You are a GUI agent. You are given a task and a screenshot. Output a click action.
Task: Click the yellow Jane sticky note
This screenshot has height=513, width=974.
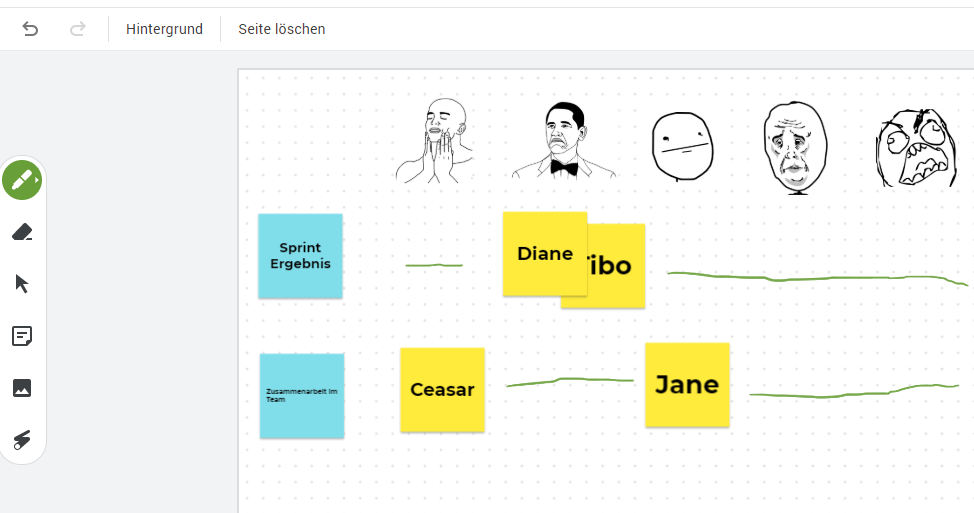[x=687, y=384]
